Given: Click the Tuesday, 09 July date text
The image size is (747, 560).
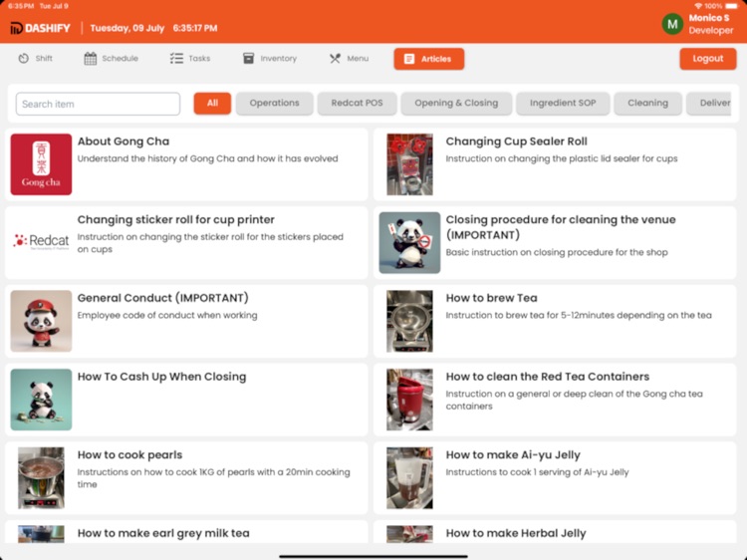Looking at the screenshot, I should pyautogui.click(x=127, y=28).
